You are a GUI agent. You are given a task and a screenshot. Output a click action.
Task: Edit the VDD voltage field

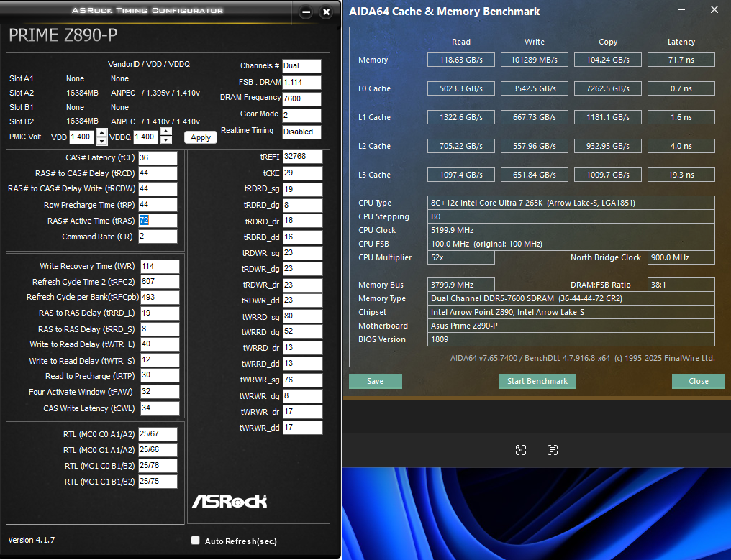82,137
